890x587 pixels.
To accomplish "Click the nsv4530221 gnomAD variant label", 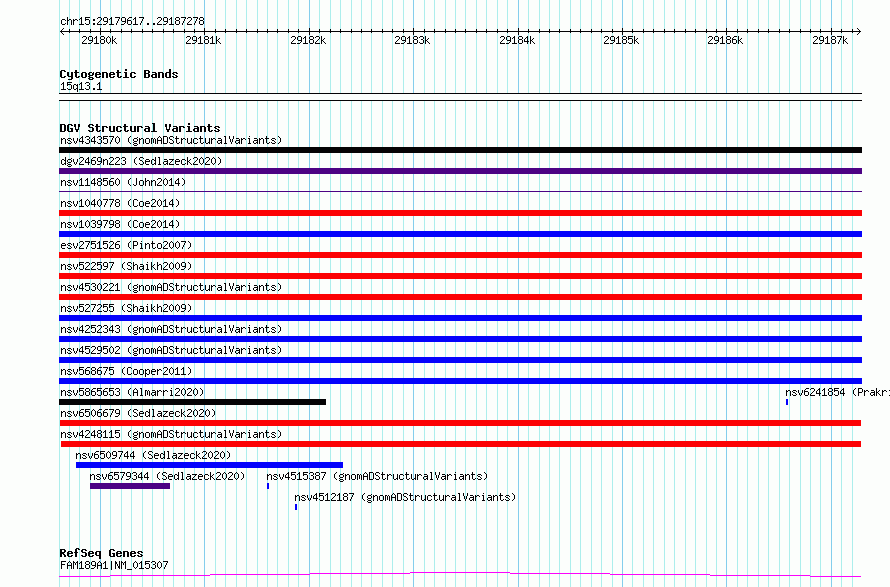I will (x=171, y=287).
